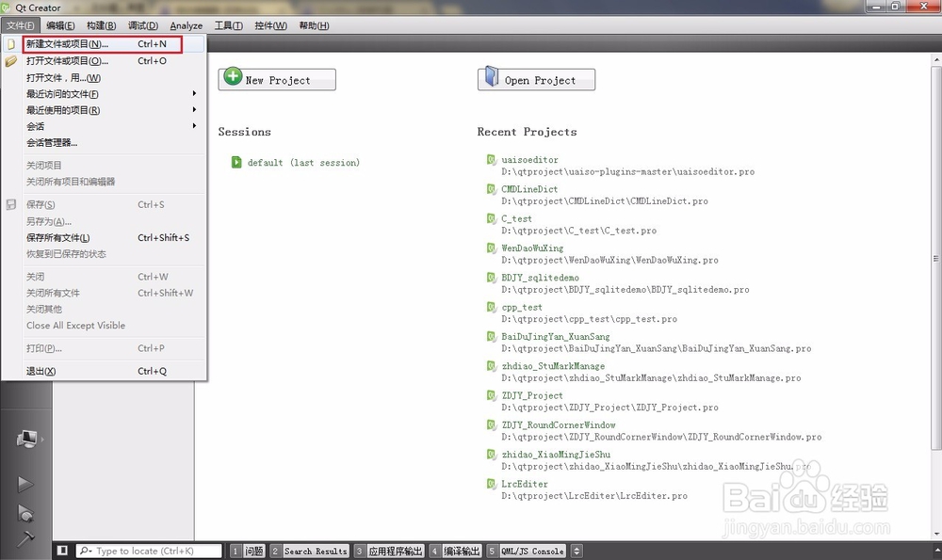Screen dimensions: 942x560
Task: Open the session manager (会话管理器) entry
Action: click(104, 142)
